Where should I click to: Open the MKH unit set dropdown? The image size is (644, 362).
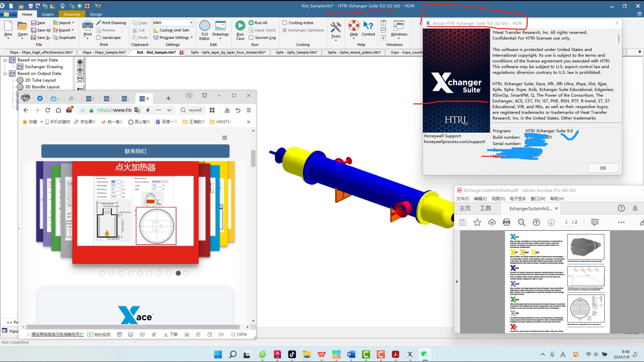click(191, 23)
